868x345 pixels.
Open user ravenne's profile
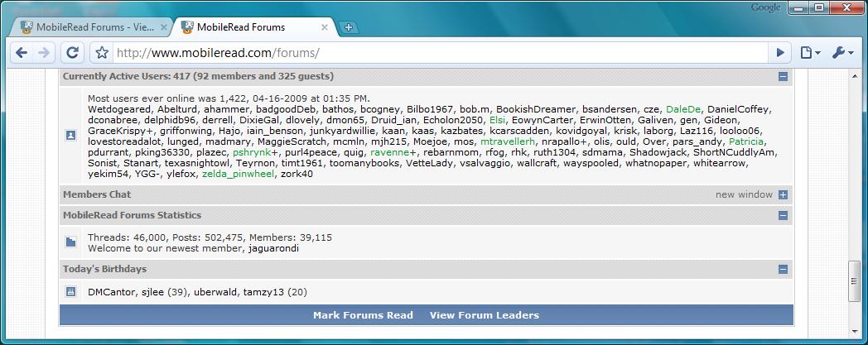coord(390,152)
